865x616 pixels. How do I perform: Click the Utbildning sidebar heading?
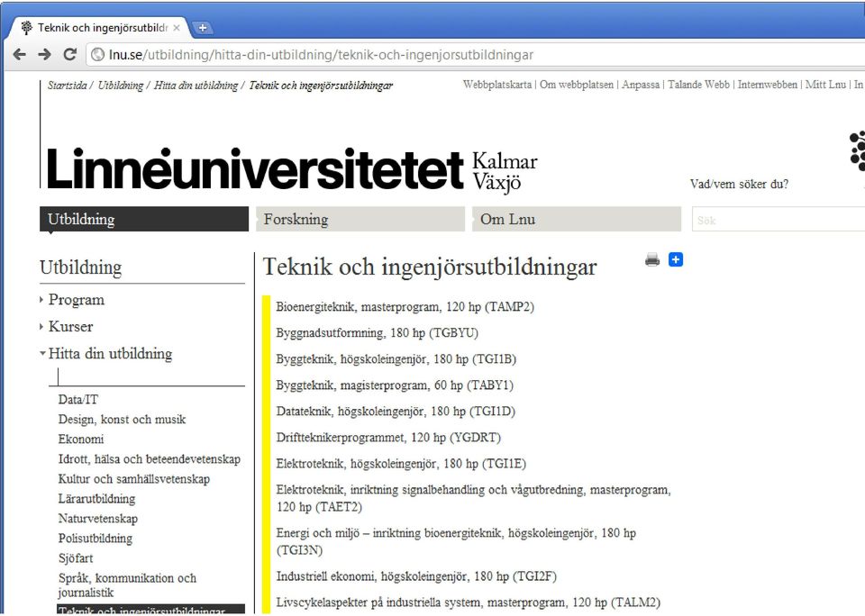(x=80, y=267)
